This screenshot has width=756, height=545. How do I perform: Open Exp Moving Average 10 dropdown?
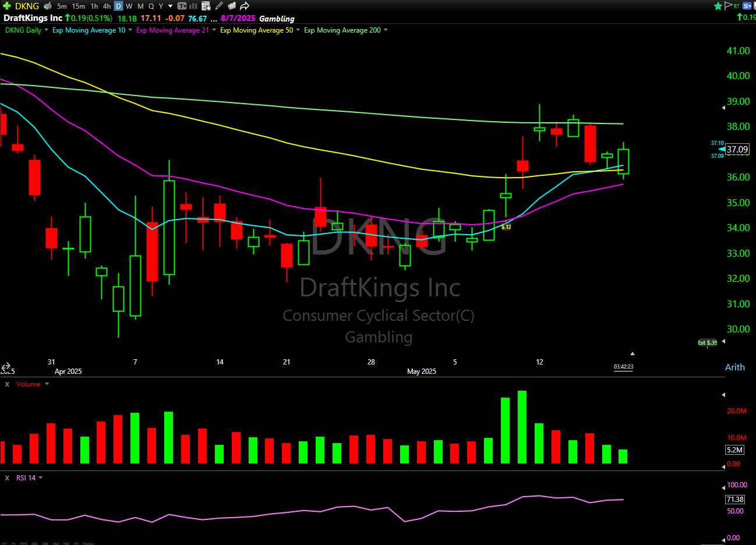click(130, 30)
